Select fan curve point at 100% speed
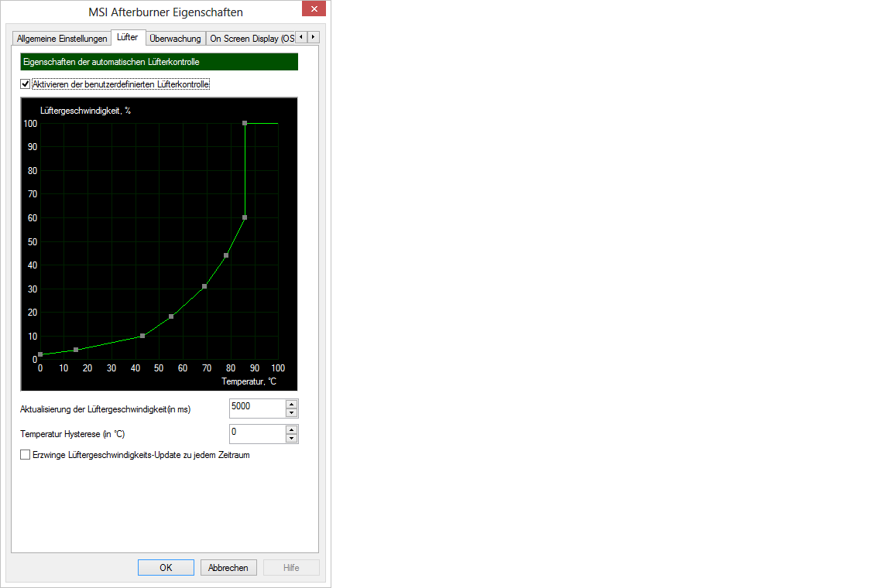This screenshot has height=588, width=892. [245, 123]
